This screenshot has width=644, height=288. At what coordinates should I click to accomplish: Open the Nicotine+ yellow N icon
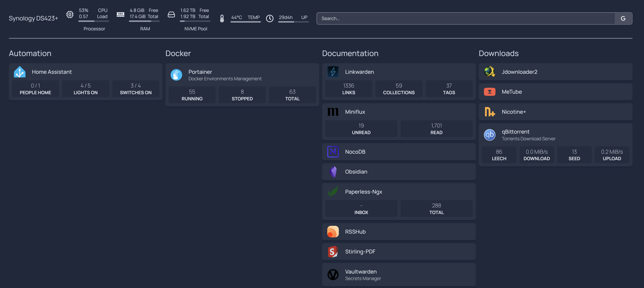(490, 112)
